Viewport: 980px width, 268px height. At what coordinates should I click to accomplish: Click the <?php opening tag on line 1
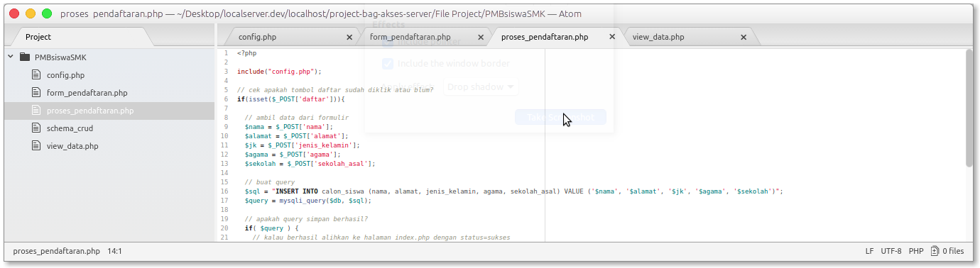247,53
